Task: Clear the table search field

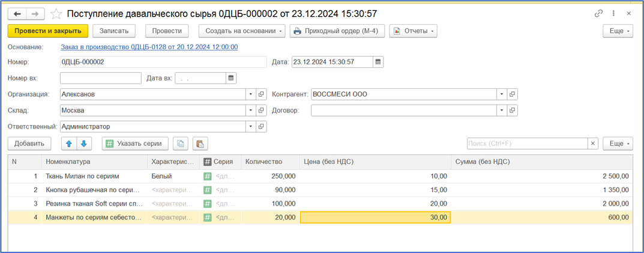Action: 593,144
